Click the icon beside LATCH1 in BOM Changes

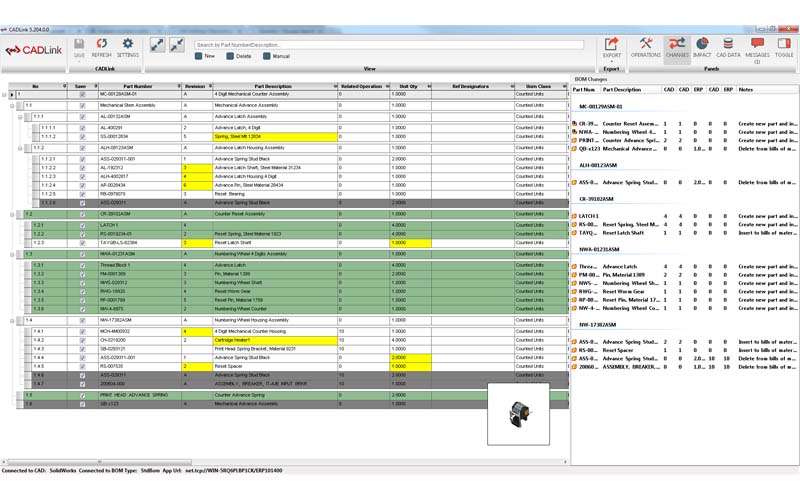pos(574,216)
